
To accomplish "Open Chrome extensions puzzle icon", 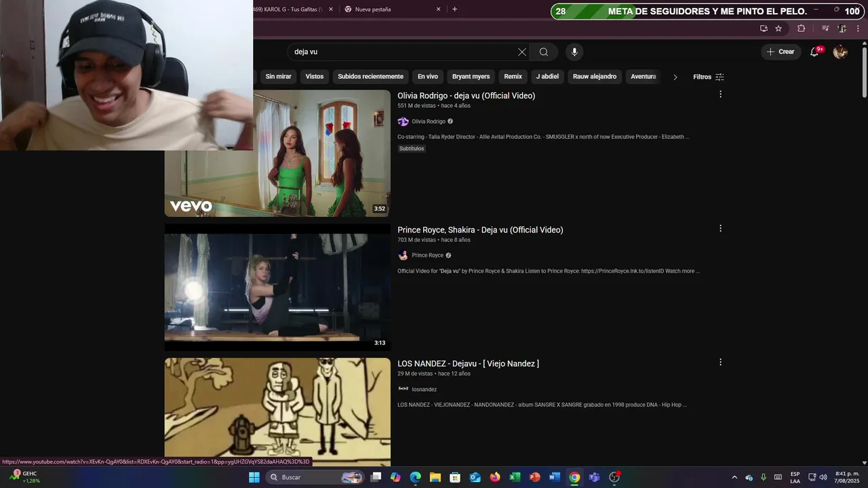I will point(802,28).
